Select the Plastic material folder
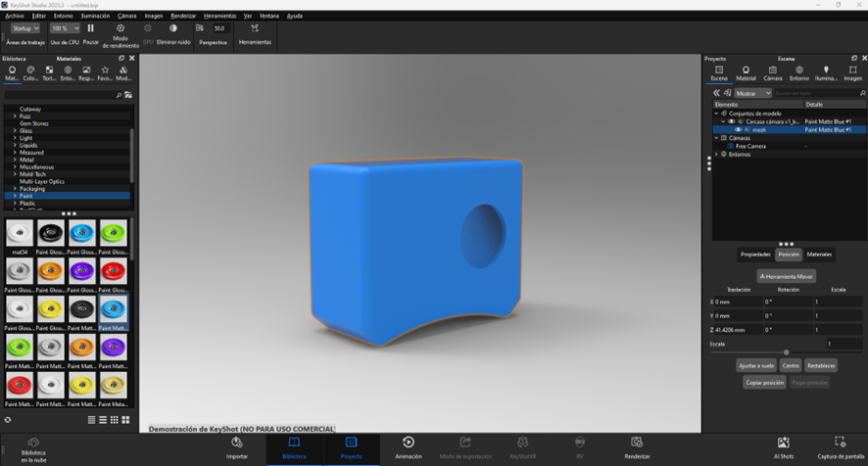The width and height of the screenshot is (868, 466). [27, 203]
